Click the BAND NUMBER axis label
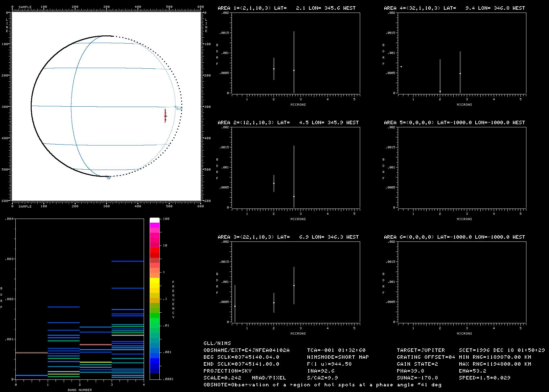549x392 pixels. pos(80,390)
